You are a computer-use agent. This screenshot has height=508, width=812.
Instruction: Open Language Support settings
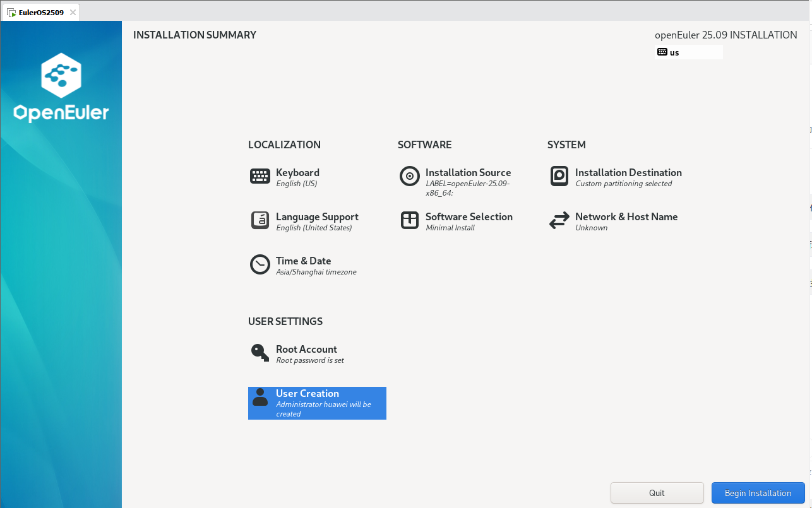(x=317, y=216)
